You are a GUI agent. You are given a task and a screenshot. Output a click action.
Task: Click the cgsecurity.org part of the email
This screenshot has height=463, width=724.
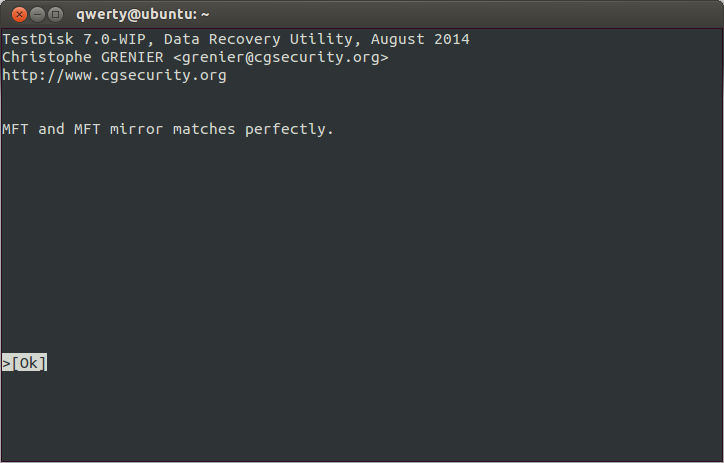tap(316, 58)
